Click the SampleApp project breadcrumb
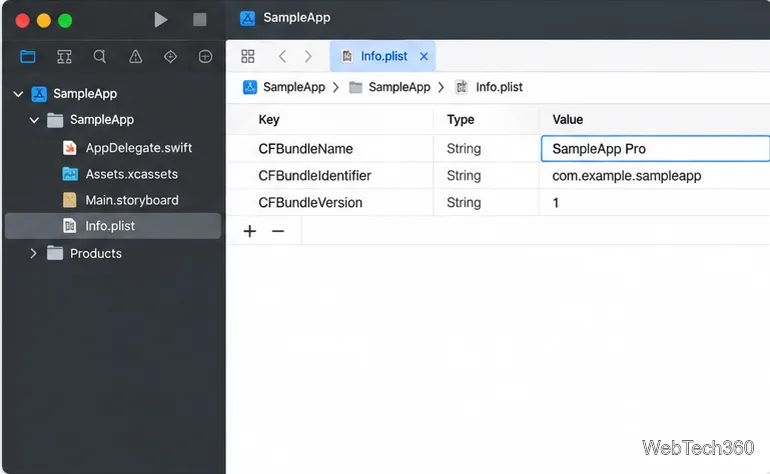770x474 pixels. click(x=284, y=87)
